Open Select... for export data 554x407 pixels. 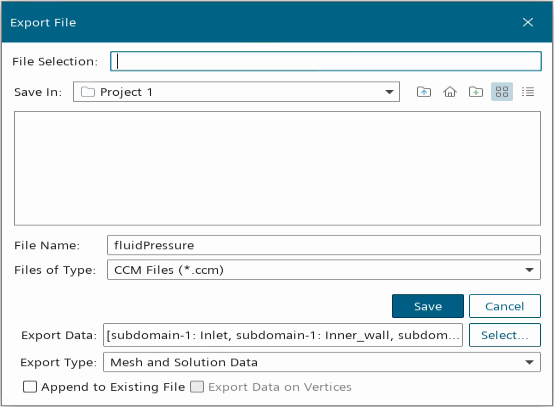tap(505, 335)
